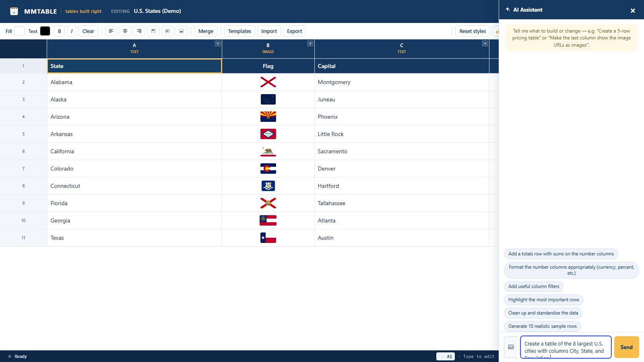Click the Alabama flag image
Screen dimensions: 644x362
tap(268, 82)
